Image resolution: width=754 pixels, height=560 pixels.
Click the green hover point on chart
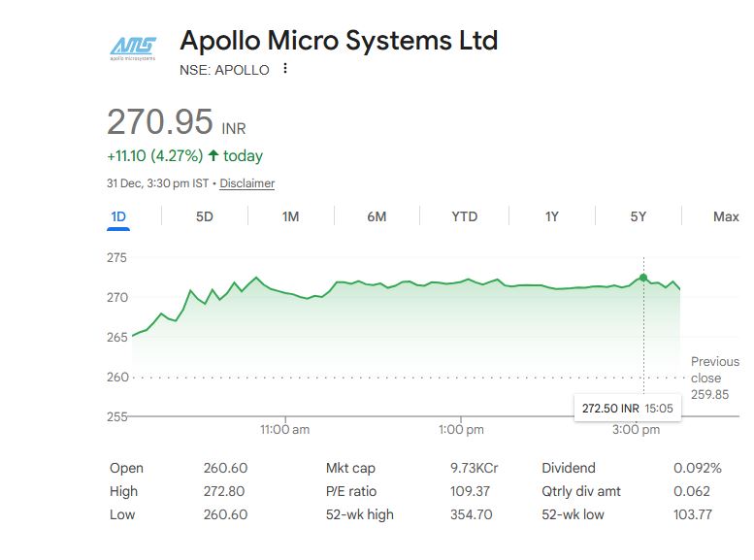[x=643, y=278]
